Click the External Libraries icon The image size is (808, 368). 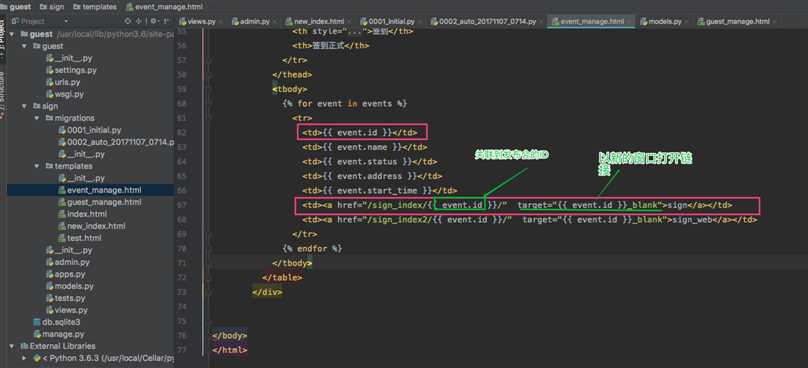[x=24, y=346]
